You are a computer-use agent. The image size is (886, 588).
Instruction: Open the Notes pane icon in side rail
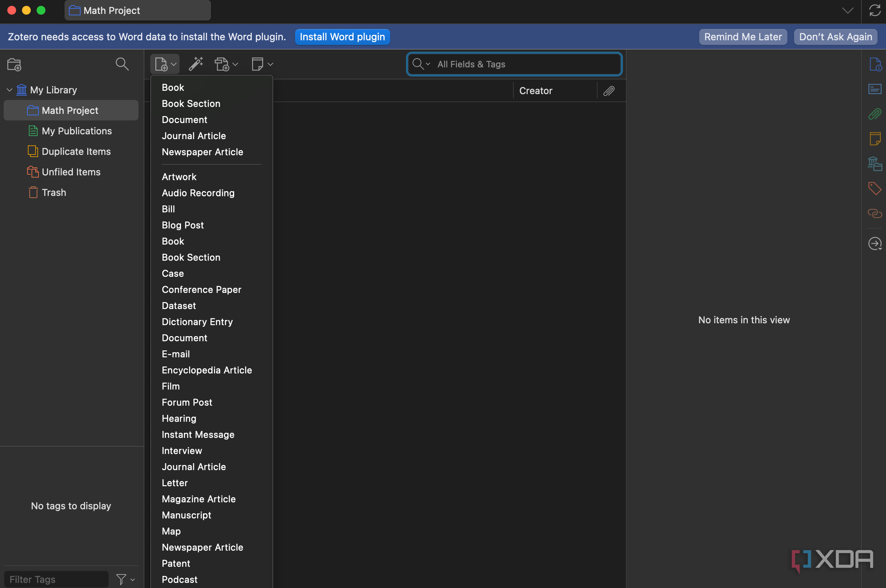(875, 139)
